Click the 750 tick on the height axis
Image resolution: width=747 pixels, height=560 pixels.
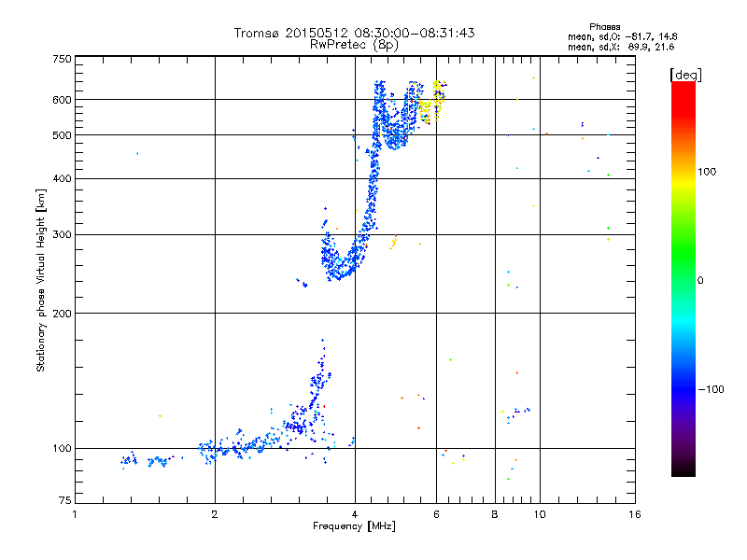click(62, 59)
